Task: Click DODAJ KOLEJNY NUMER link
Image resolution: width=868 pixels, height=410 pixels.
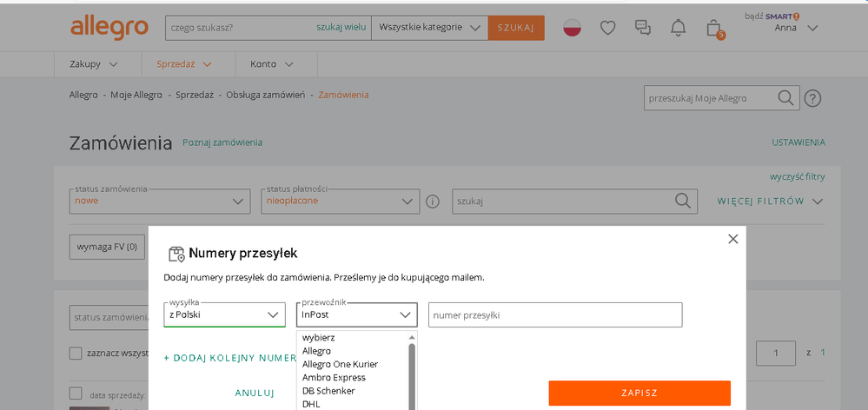Action: [x=230, y=358]
